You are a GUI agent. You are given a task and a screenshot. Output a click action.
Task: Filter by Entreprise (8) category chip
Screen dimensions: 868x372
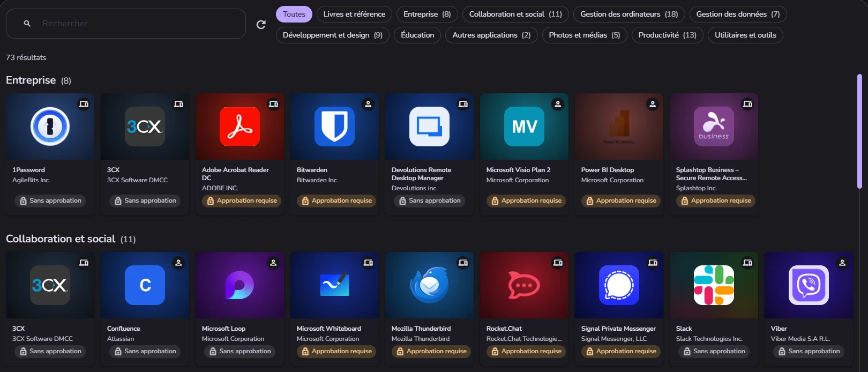pos(427,14)
